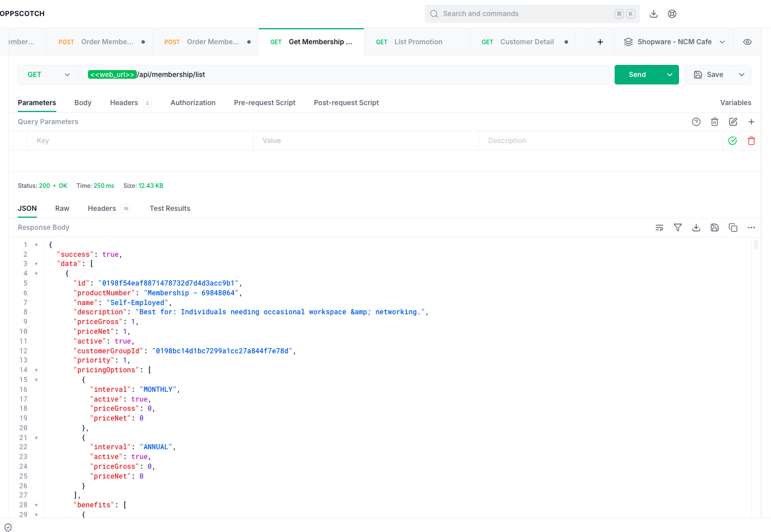Viewport: 771px width, 532px height.
Task: Open bulk edit for query parameters
Action: point(733,122)
